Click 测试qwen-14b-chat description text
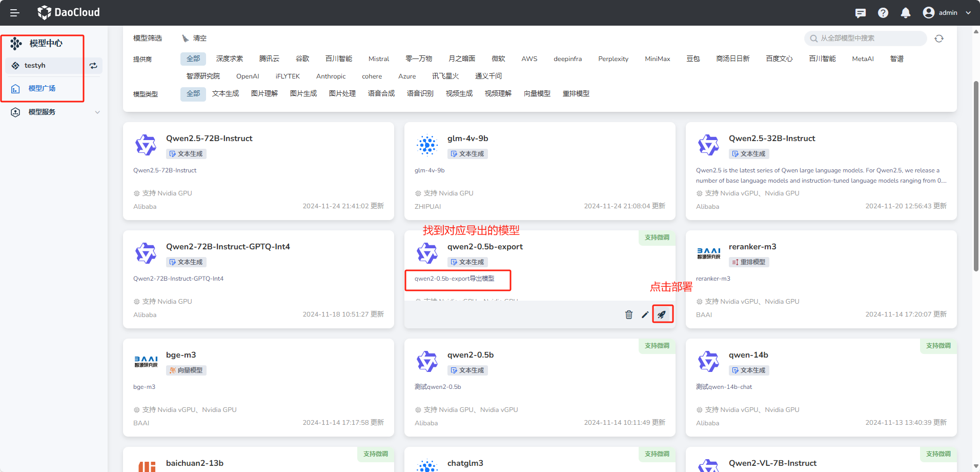This screenshot has height=472, width=980. (724, 387)
